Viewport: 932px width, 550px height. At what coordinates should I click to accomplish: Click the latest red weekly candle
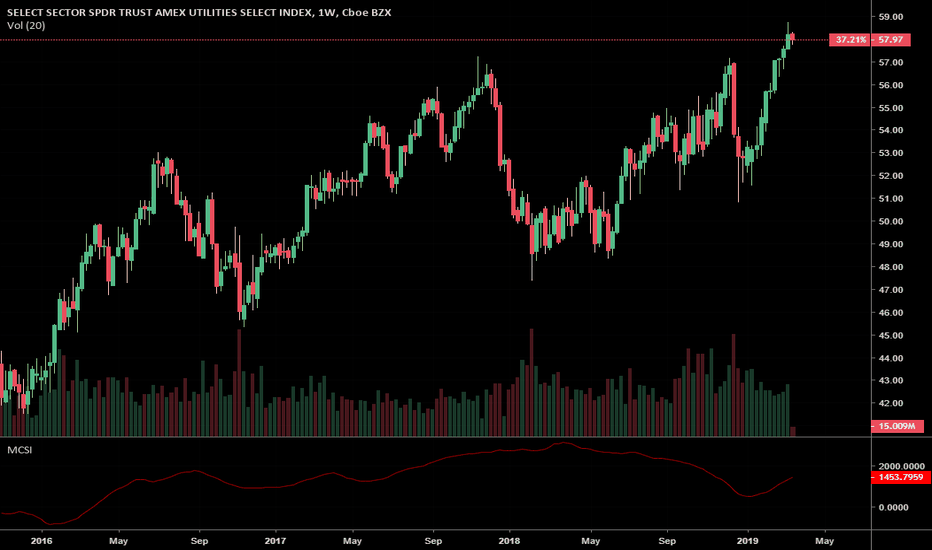tap(792, 37)
